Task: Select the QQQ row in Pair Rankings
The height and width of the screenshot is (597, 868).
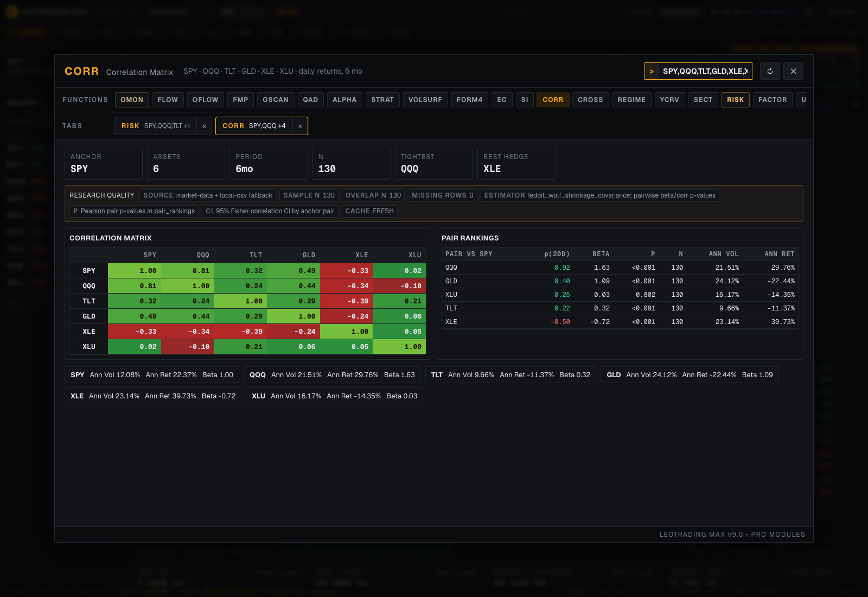Action: pyautogui.click(x=620, y=268)
